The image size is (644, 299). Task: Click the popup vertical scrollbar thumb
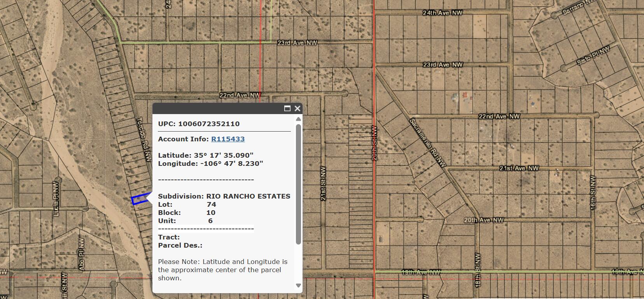tap(298, 183)
